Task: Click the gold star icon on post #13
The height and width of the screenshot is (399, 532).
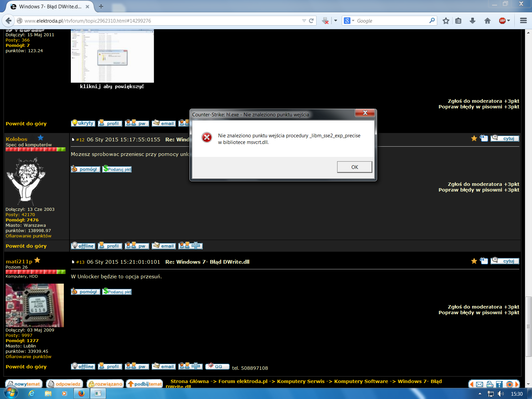Action: click(474, 261)
